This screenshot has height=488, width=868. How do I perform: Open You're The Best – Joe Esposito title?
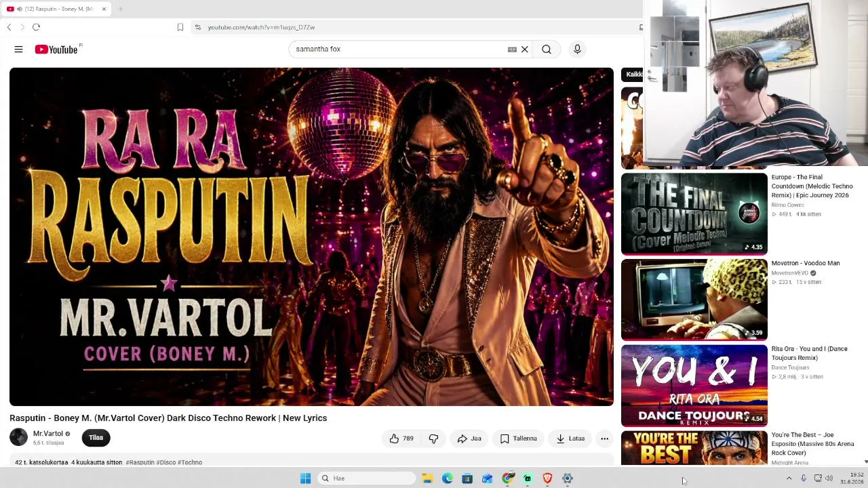pos(812,444)
